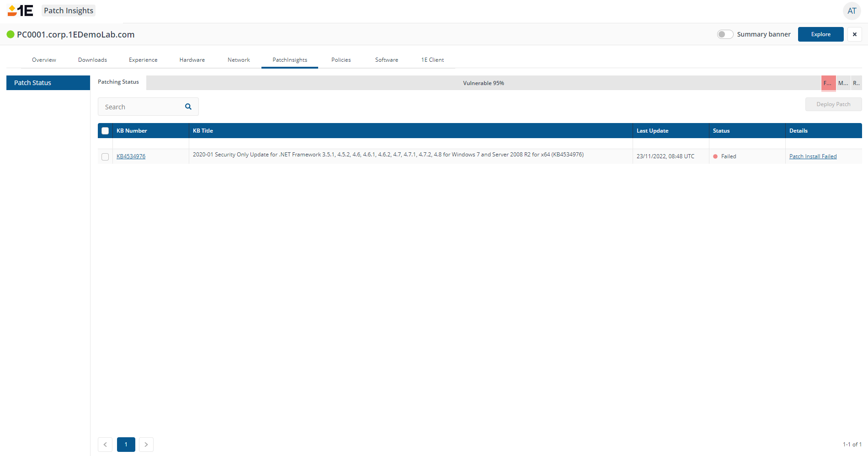Select the PatchInsights tab
This screenshot has width=868, height=456.
point(290,60)
